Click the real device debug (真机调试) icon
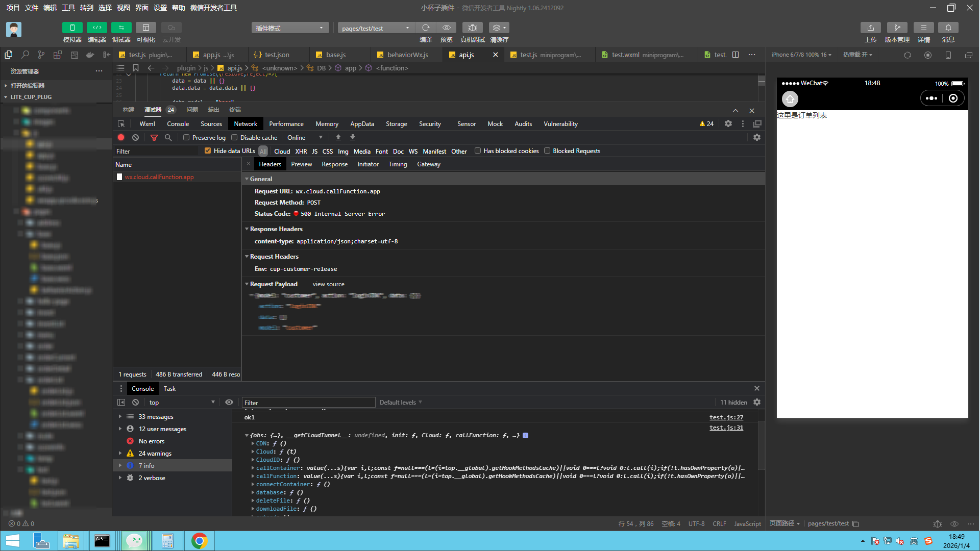The height and width of the screenshot is (551, 980). (472, 28)
